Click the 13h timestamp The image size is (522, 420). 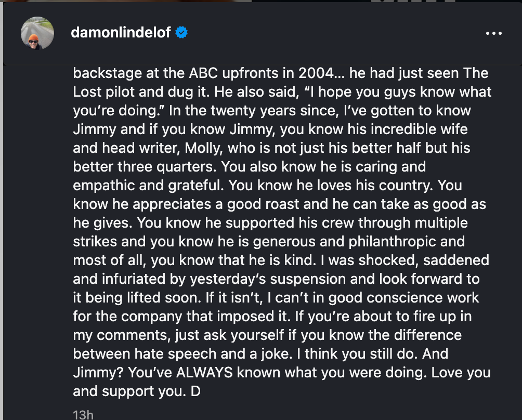click(x=82, y=414)
